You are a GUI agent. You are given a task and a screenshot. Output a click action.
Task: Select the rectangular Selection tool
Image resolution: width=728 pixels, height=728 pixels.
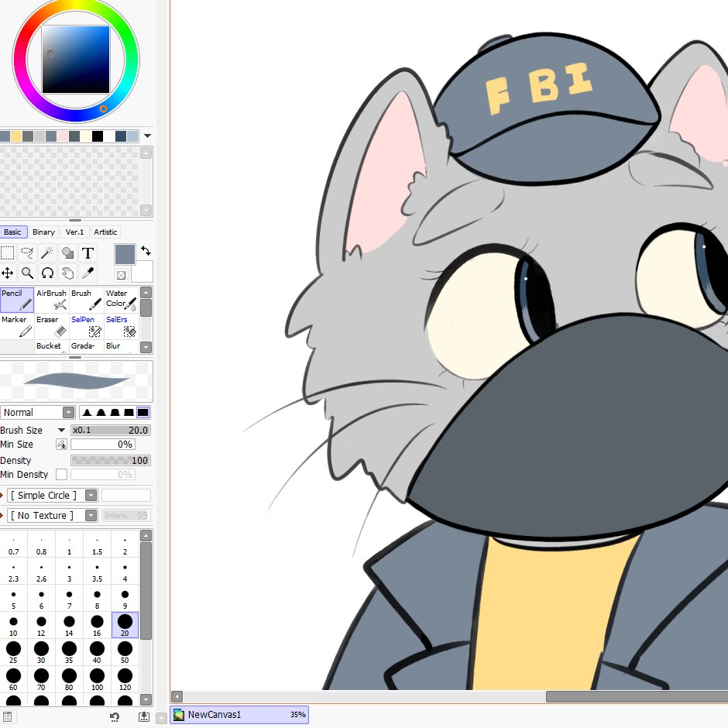8,253
